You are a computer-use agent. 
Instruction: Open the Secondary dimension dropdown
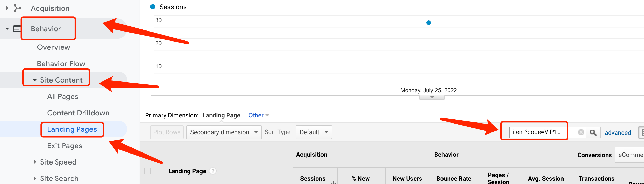pyautogui.click(x=224, y=132)
